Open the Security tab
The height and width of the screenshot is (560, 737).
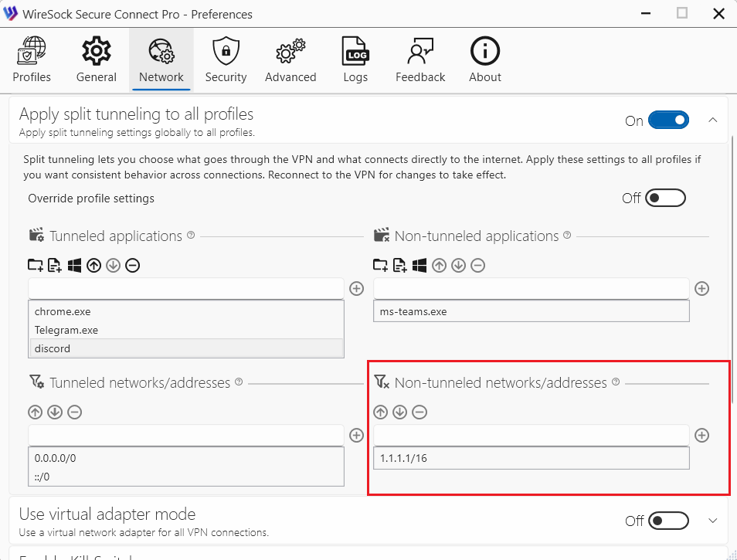coord(226,59)
